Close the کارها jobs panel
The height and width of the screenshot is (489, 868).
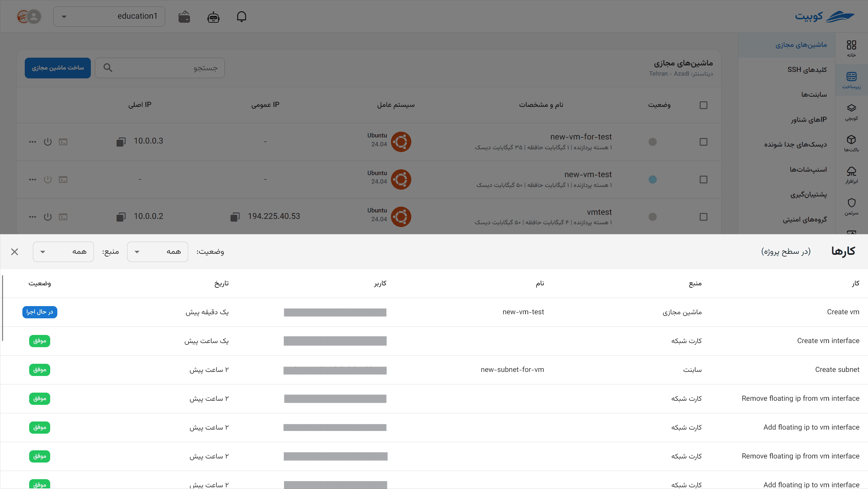pos(15,252)
